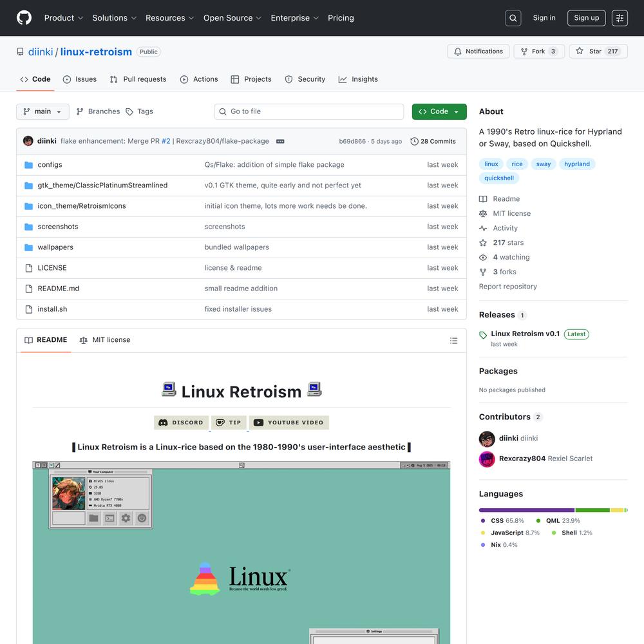
Task: Click the Tip badge
Action: point(229,422)
